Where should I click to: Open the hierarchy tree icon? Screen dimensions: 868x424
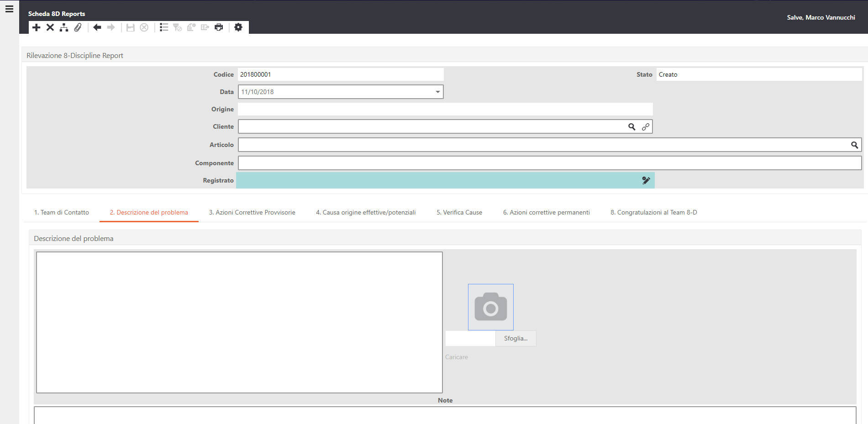64,27
